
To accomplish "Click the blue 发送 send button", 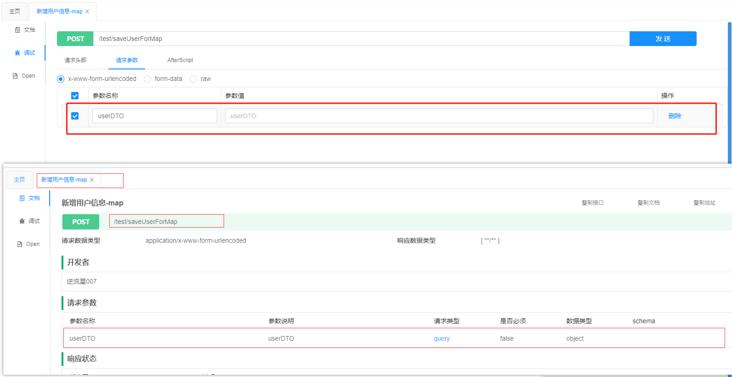I will pos(663,39).
